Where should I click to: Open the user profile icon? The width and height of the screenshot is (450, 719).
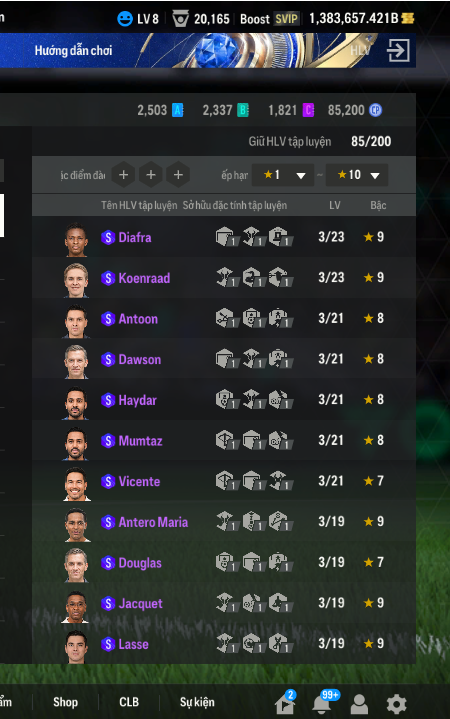click(359, 704)
